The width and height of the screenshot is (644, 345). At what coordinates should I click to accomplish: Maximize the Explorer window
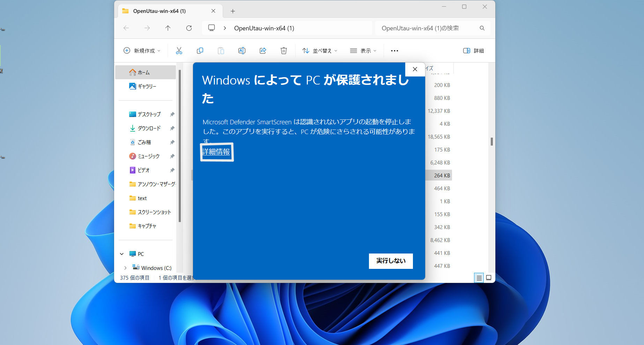pos(464,7)
